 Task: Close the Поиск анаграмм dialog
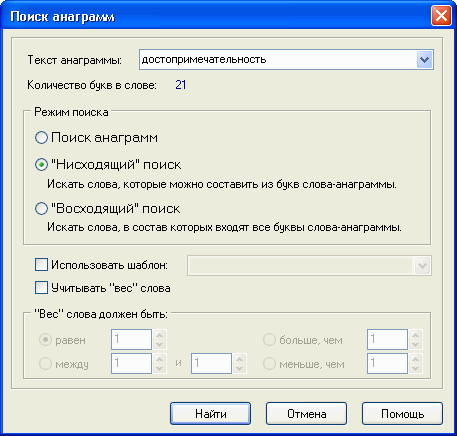pos(441,16)
